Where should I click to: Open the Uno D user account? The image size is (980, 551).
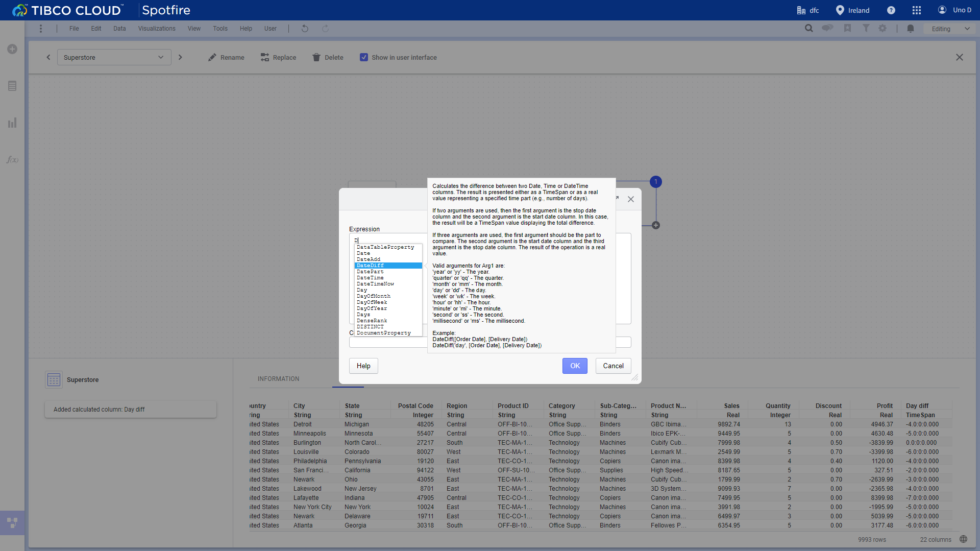click(954, 10)
